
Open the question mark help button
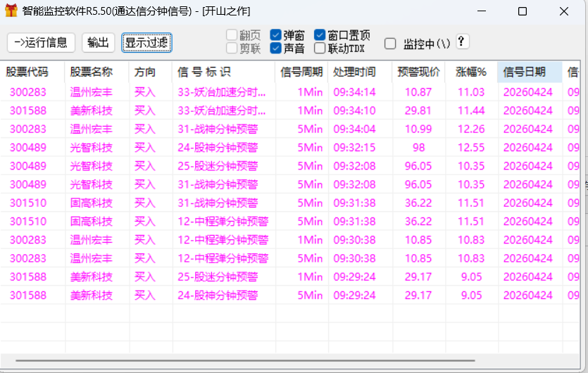[462, 42]
